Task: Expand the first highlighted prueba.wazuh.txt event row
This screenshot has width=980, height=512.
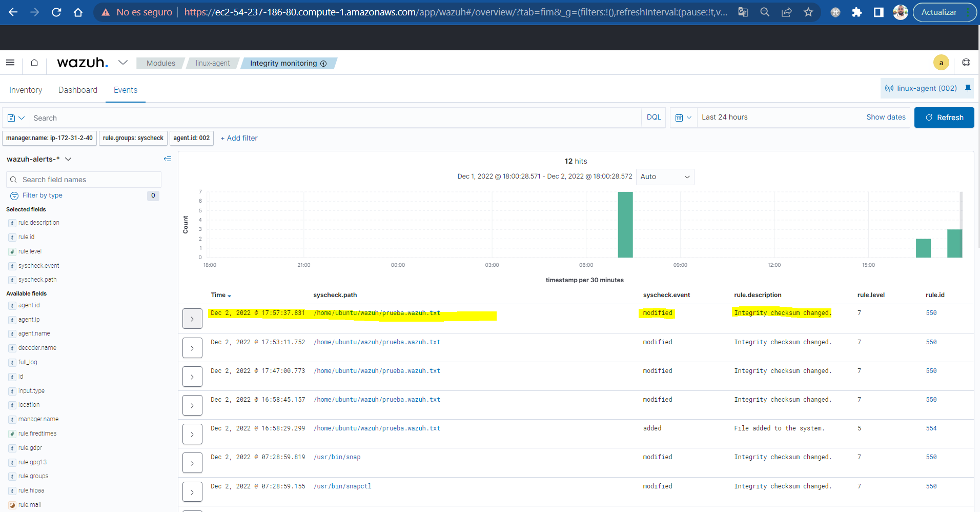Action: click(192, 318)
